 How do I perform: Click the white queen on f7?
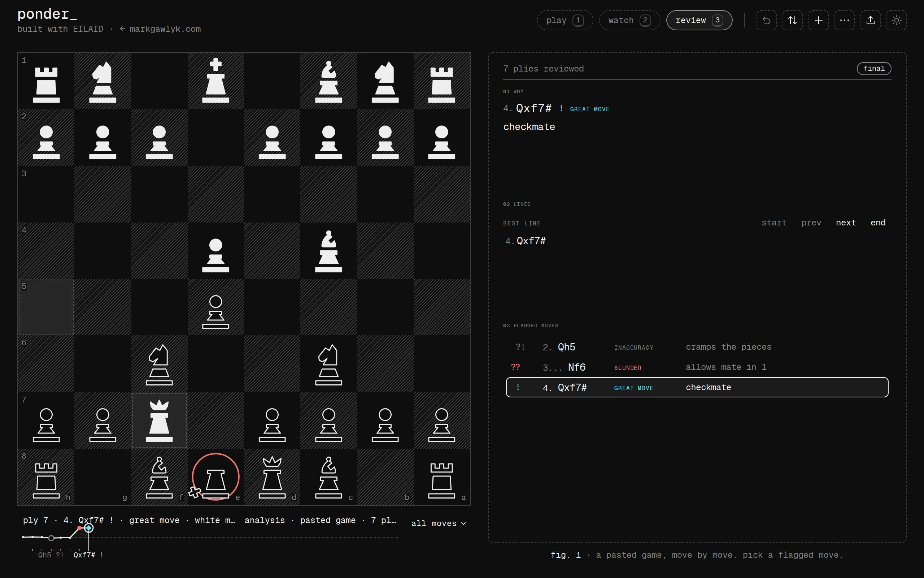coord(159,420)
